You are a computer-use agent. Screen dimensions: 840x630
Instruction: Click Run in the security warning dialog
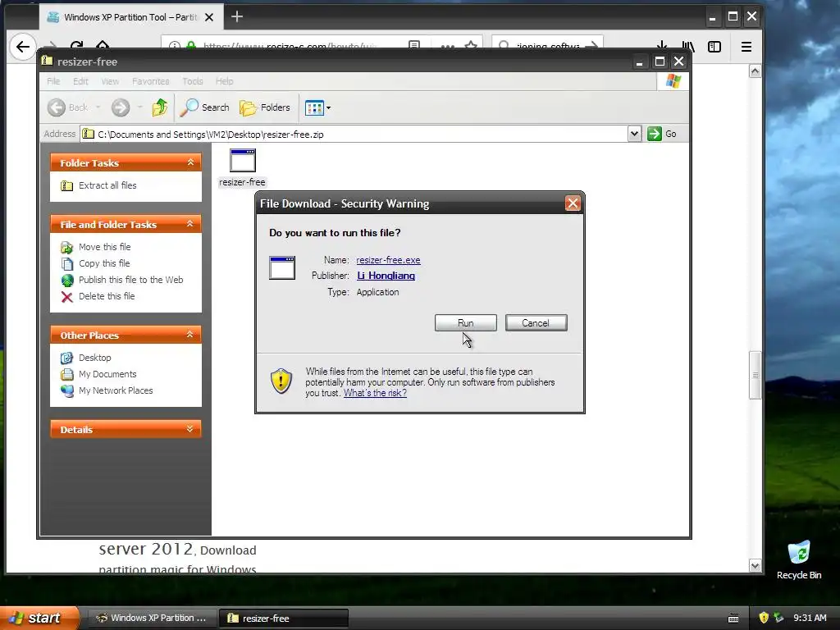[x=466, y=323]
